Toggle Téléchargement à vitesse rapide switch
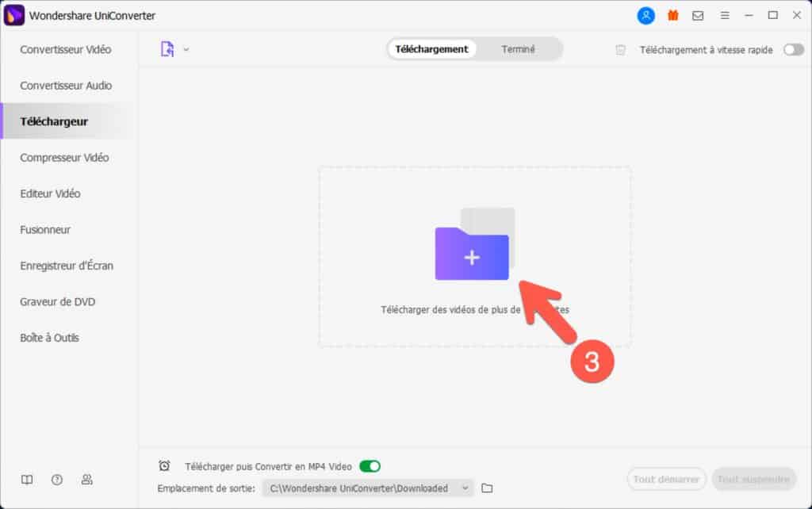This screenshot has height=509, width=812. pyautogui.click(x=793, y=50)
